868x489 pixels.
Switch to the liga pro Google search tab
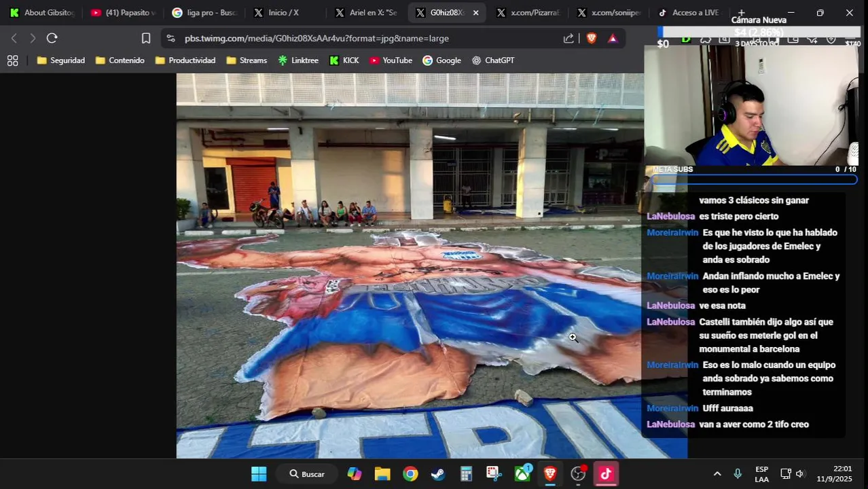[204, 12]
